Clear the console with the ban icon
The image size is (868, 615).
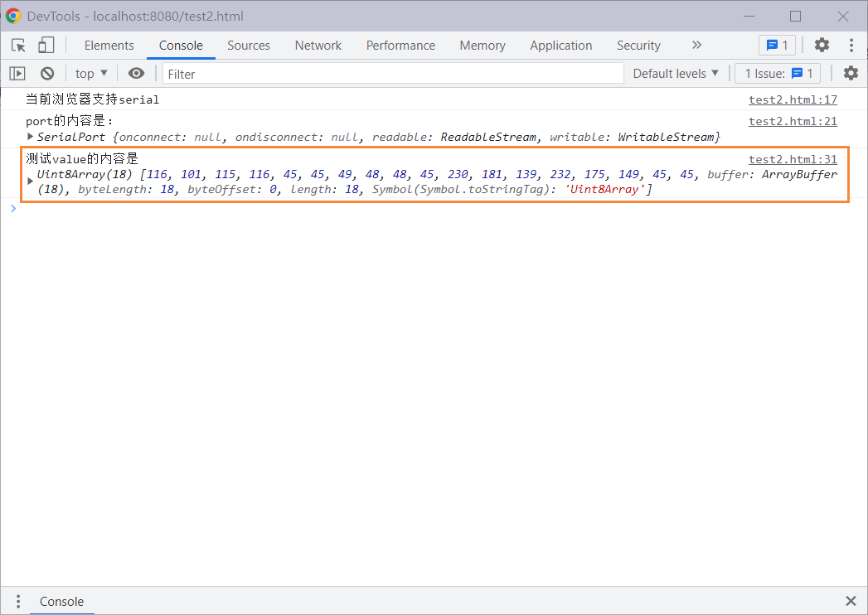tap(47, 74)
